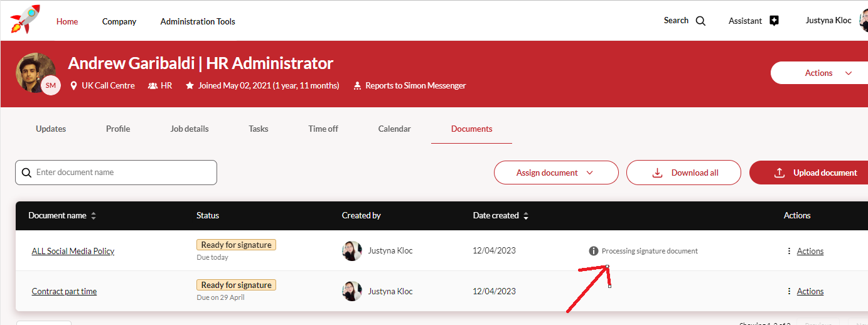The image size is (868, 325).
Task: Click the info icon beside Processing signature document
Action: (x=593, y=251)
